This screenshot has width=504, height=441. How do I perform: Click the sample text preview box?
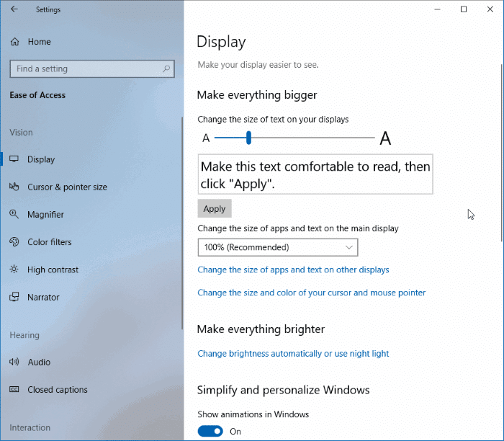coord(315,174)
